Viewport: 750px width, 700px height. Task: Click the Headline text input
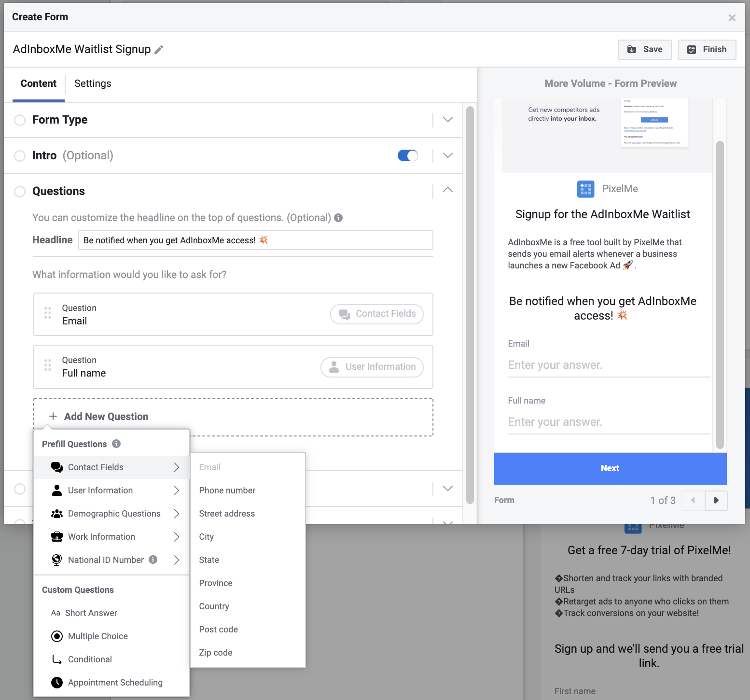[x=256, y=240]
